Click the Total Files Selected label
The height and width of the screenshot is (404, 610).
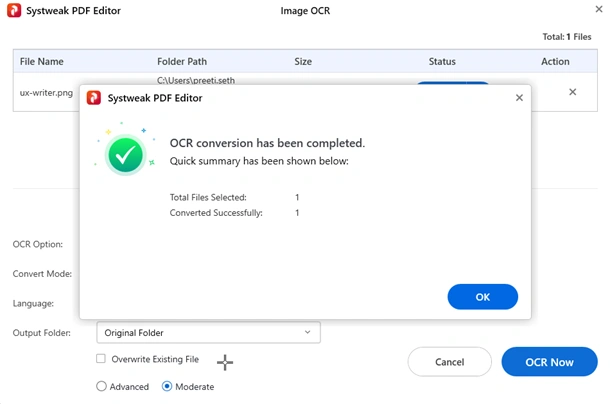click(x=208, y=197)
